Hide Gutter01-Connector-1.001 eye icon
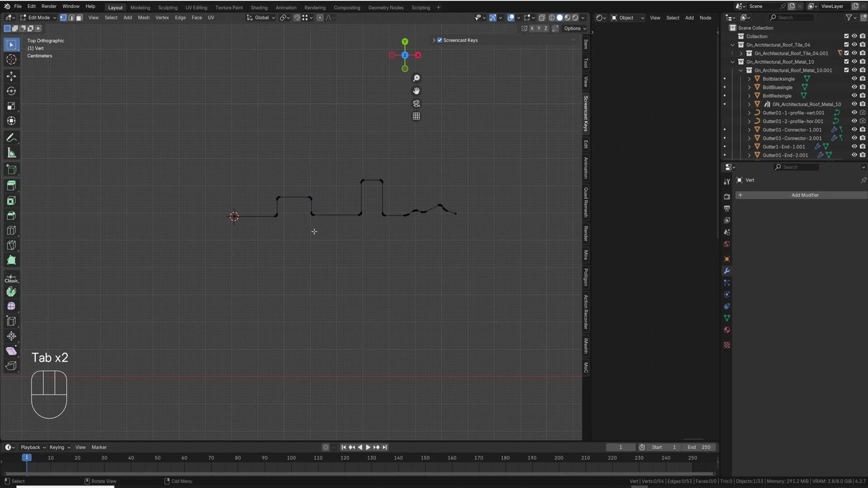The image size is (868, 488). coord(854,130)
